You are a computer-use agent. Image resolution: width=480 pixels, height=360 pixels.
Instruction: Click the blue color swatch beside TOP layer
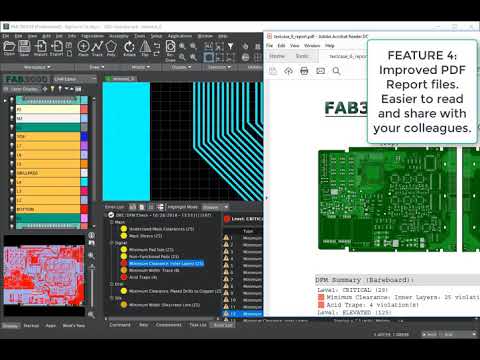(x=84, y=136)
